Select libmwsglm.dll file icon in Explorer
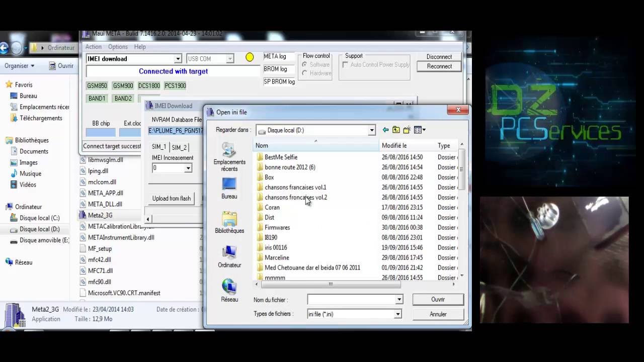Viewport: 644px width, 362px height. (x=83, y=160)
